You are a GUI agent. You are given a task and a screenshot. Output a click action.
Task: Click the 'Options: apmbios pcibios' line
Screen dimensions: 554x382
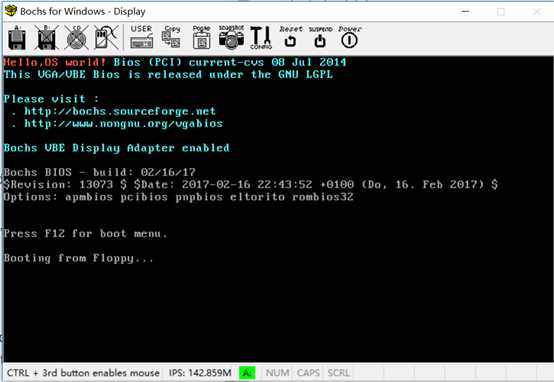pyautogui.click(x=178, y=197)
